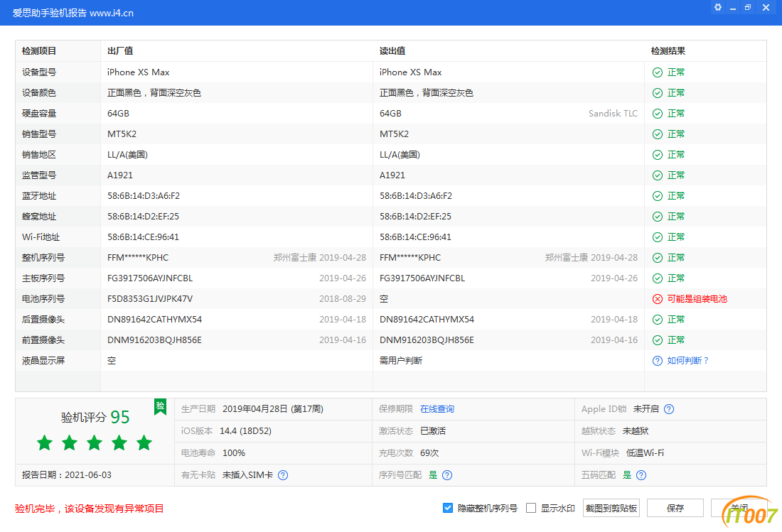Select factory battery serial F5D8353G1JVJPK47V
The height and width of the screenshot is (532, 782).
(x=150, y=299)
